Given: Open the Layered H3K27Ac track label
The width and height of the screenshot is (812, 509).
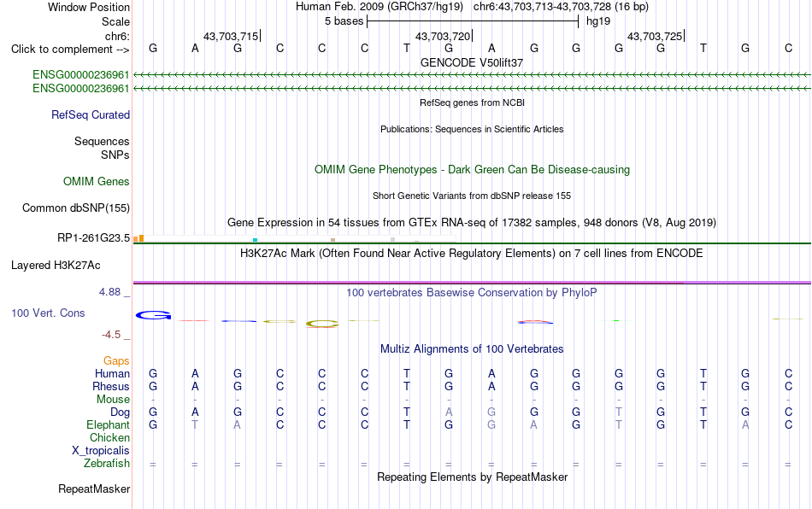Looking at the screenshot, I should [x=56, y=266].
